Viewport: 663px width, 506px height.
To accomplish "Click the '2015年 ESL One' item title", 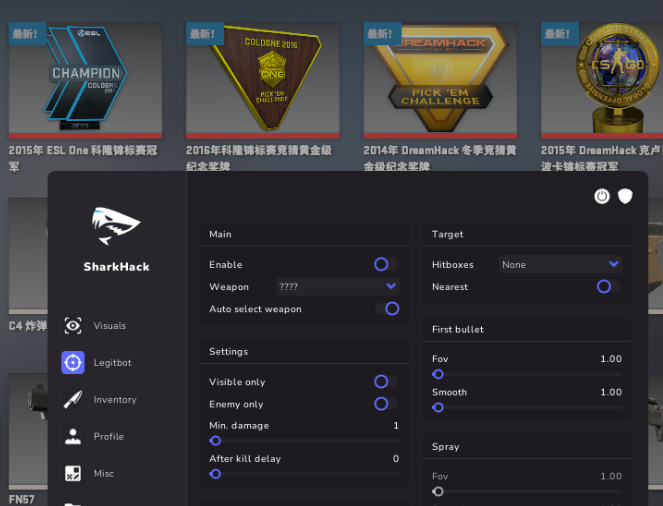I will click(x=83, y=158).
